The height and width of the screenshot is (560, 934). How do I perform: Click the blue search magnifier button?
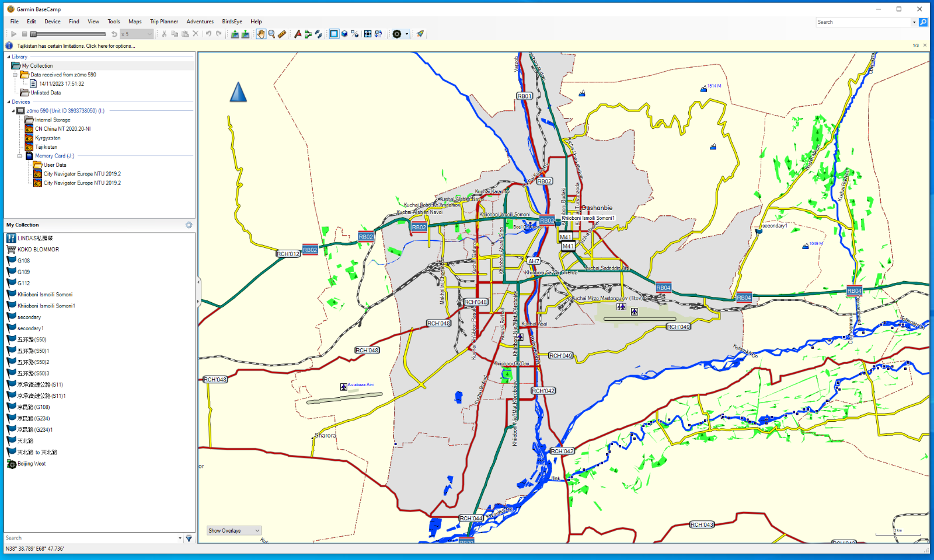[923, 22]
